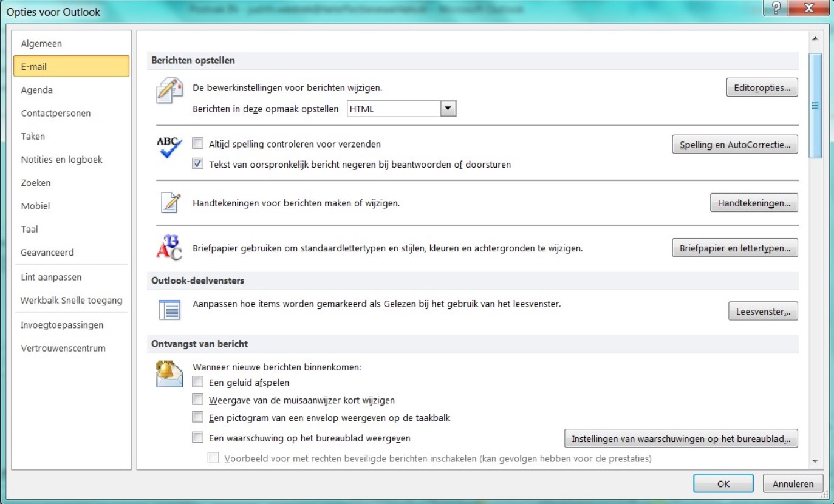Click the 'Outlook-deelvensters' section heading
834x504 pixels.
(x=198, y=281)
